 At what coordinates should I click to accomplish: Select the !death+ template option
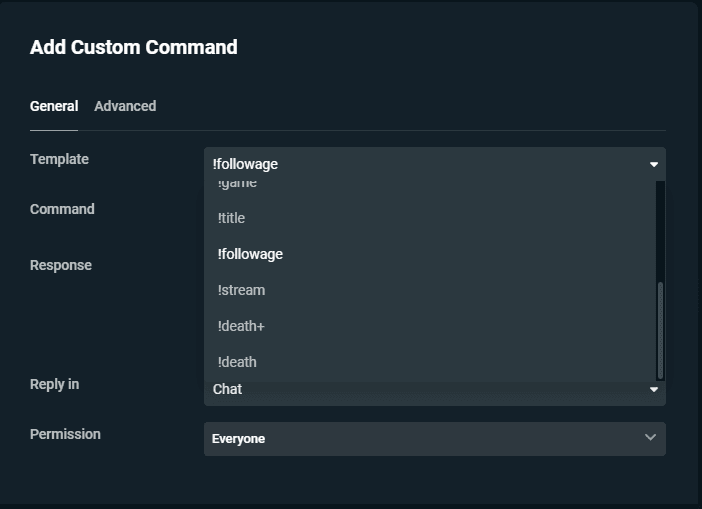point(241,326)
